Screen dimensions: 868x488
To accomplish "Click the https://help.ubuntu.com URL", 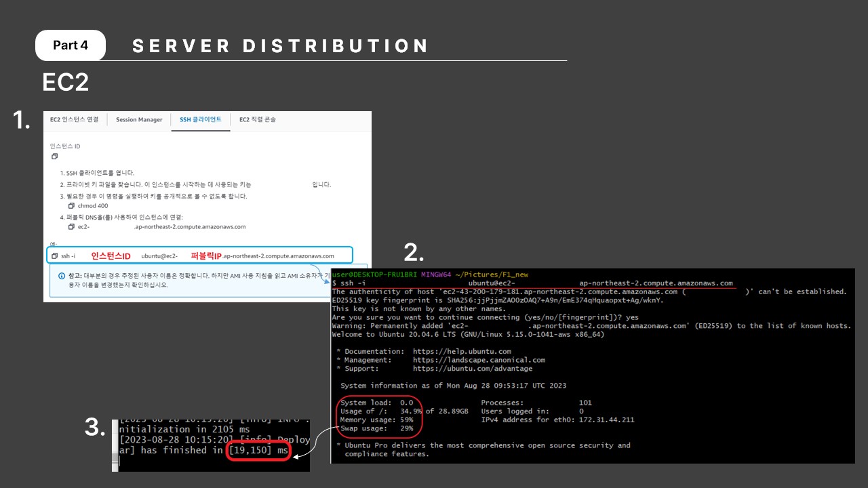I will pyautogui.click(x=462, y=352).
